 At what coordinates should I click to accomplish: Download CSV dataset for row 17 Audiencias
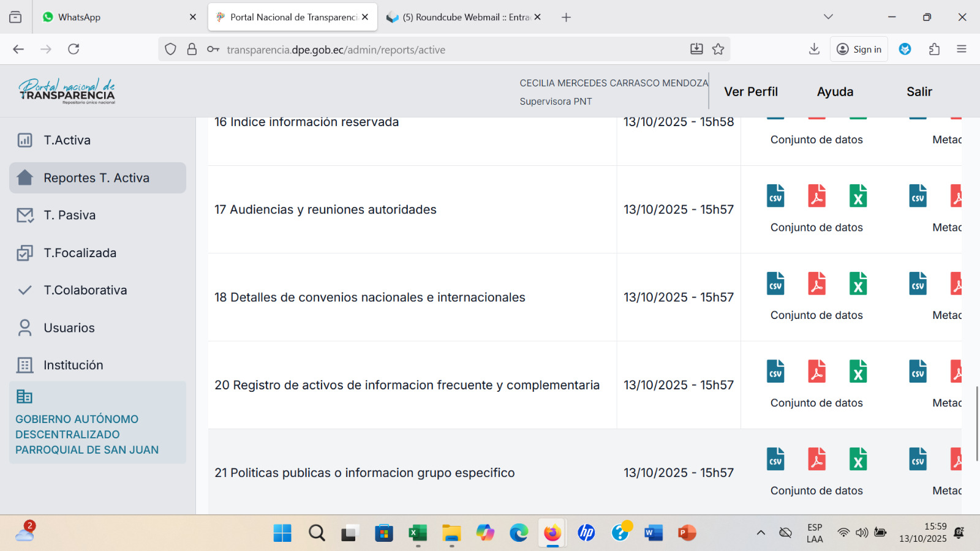[x=775, y=196]
